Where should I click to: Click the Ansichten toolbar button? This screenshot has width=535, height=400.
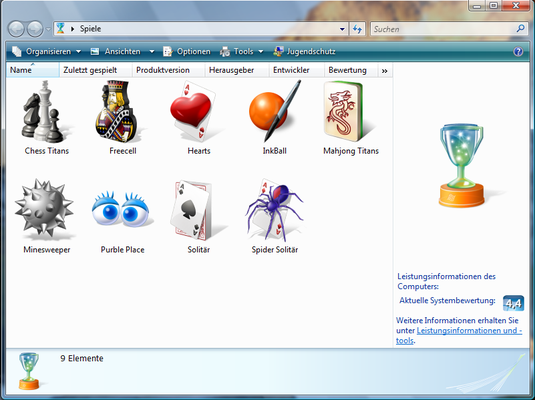pos(116,52)
